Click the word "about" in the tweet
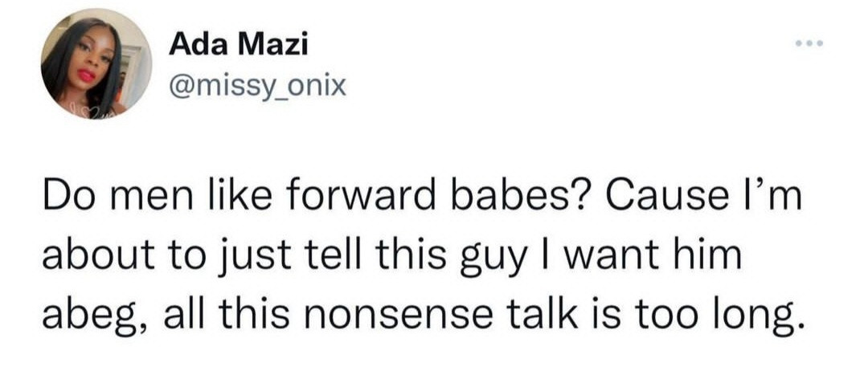Viewport: 868px width, 391px height. coord(96,255)
